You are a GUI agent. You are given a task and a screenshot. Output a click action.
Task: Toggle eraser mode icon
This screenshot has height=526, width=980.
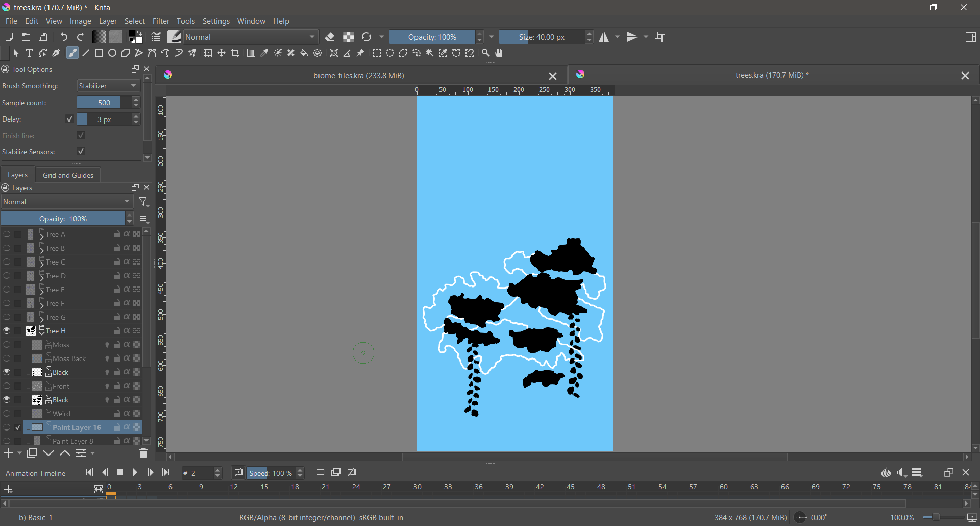(330, 37)
